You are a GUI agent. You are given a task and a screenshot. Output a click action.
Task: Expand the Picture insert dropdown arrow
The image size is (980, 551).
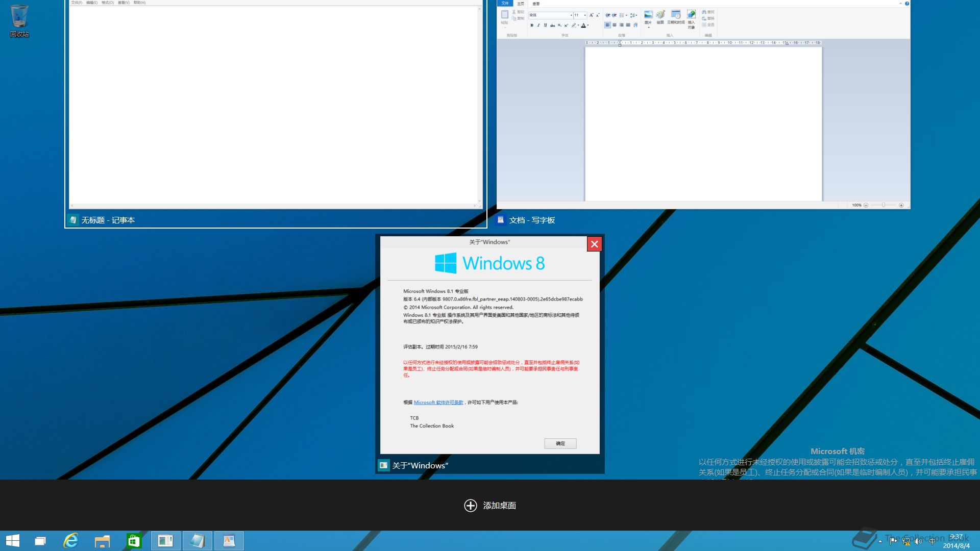[x=649, y=28]
